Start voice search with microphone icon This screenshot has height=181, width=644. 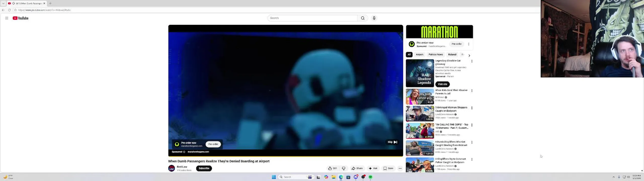(x=374, y=18)
